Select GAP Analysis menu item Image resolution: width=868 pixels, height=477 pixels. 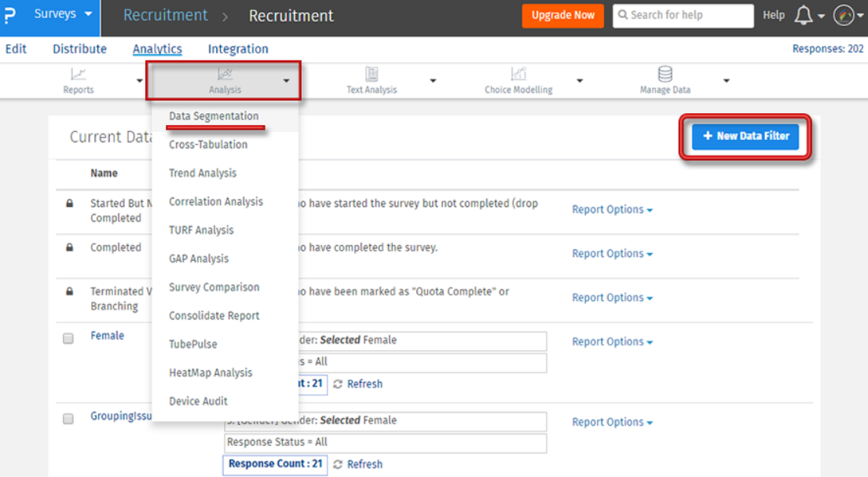(199, 259)
